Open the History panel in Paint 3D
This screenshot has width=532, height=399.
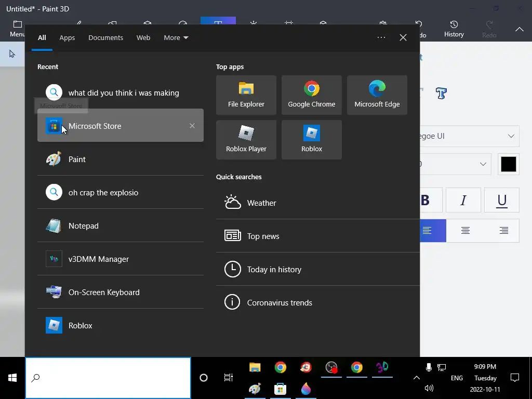point(454,29)
